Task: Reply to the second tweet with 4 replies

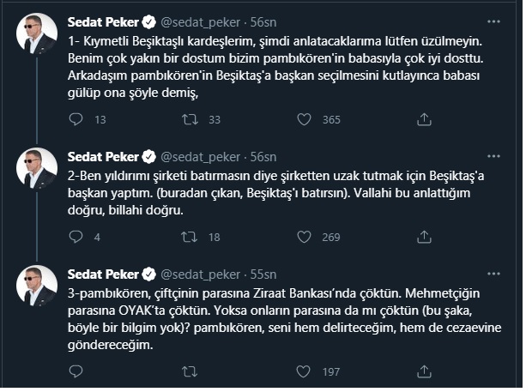Action: [x=75, y=237]
